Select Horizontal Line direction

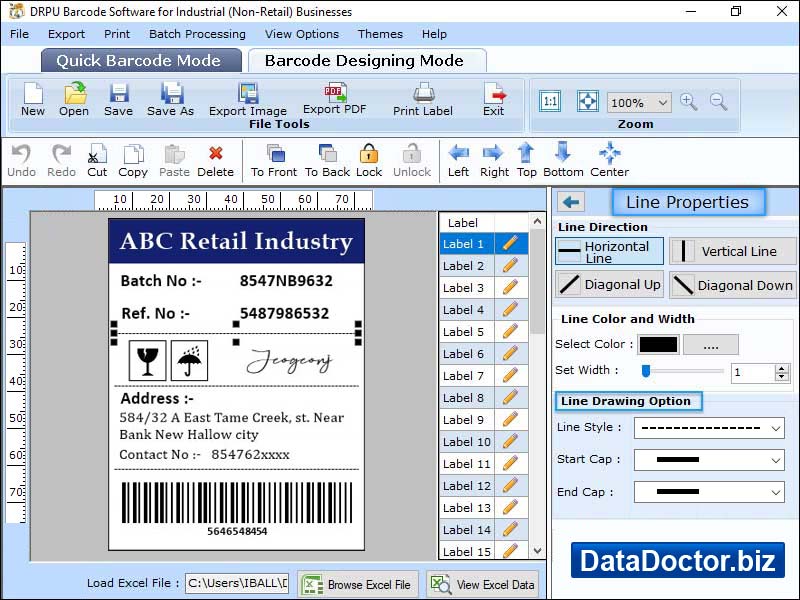pos(609,252)
